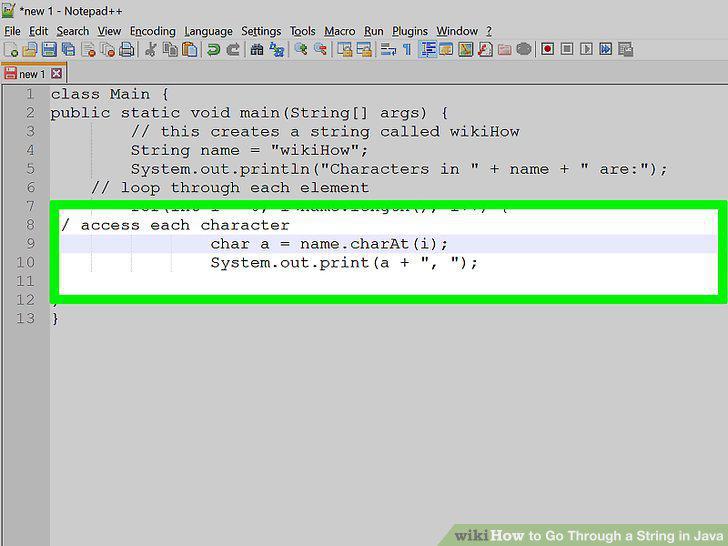Click the Zoom Out magnifier icon

point(320,49)
